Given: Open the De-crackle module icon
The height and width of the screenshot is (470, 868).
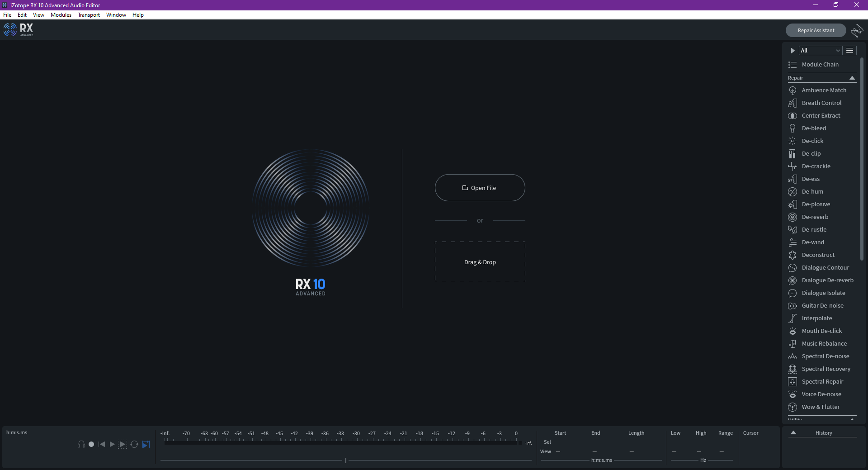Looking at the screenshot, I should 793,166.
